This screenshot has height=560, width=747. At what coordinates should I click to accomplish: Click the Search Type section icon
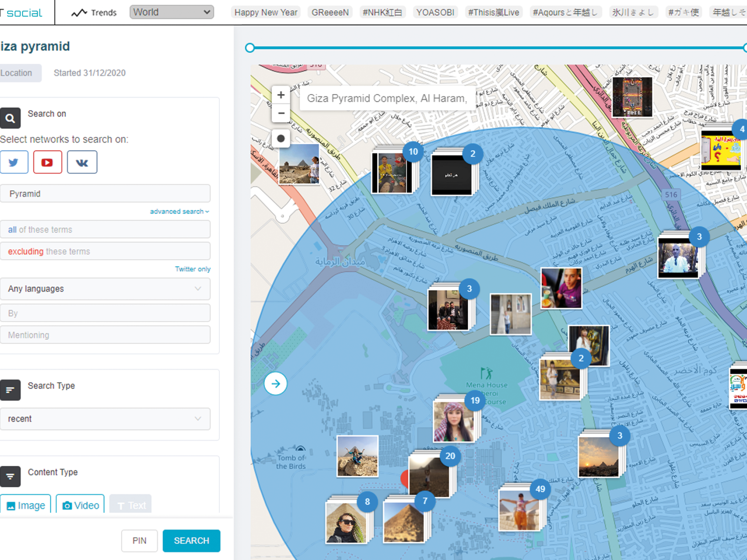(10, 390)
